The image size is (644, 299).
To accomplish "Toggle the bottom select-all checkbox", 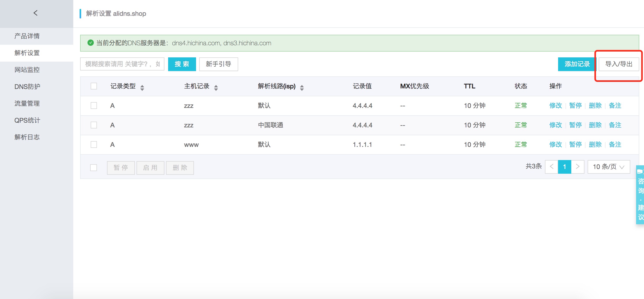I will (94, 168).
